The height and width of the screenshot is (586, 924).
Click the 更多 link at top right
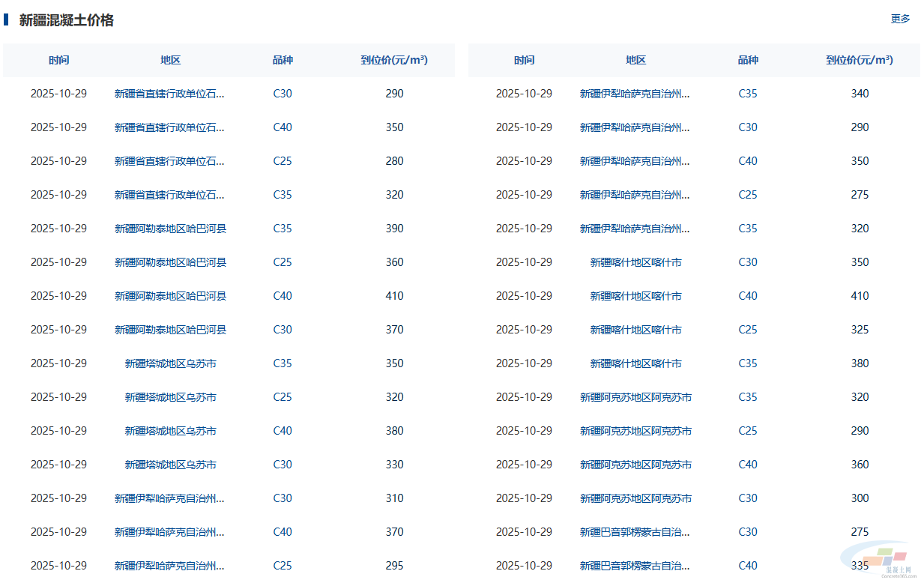900,19
